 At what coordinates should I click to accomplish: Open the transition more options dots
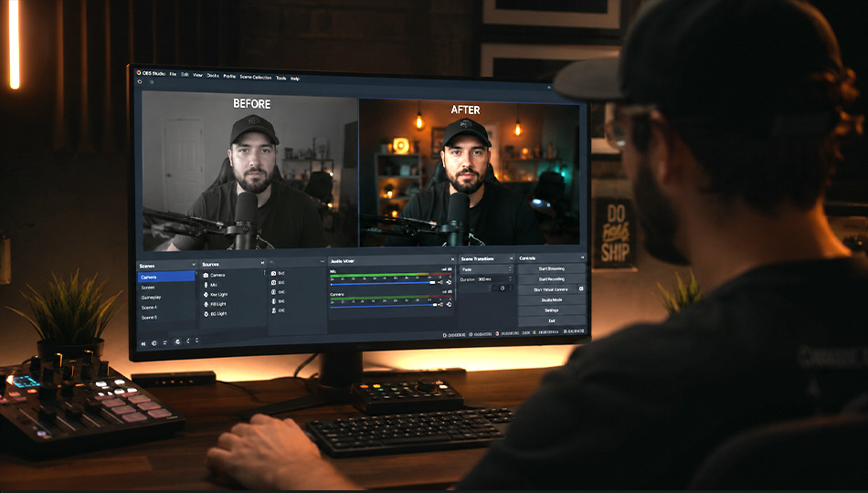pyautogui.click(x=511, y=288)
